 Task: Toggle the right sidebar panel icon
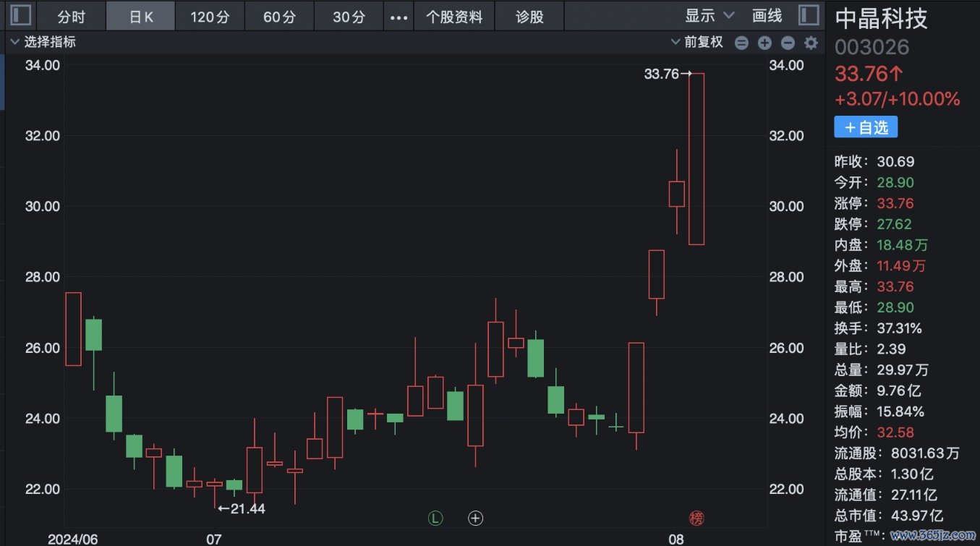808,15
